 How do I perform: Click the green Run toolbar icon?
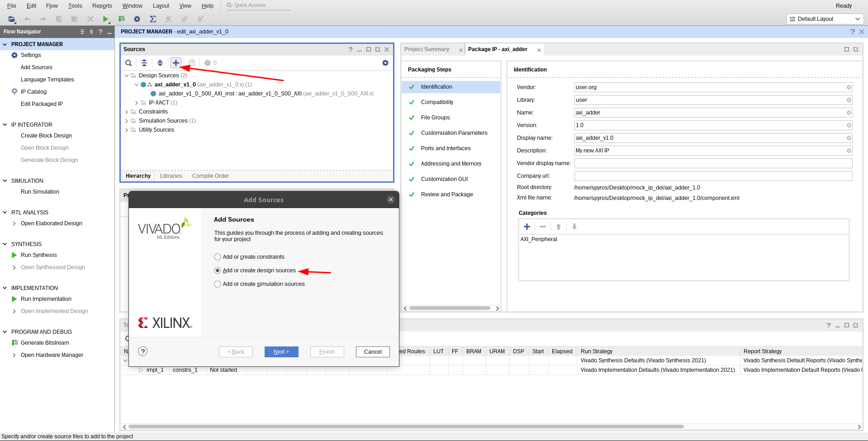(105, 19)
